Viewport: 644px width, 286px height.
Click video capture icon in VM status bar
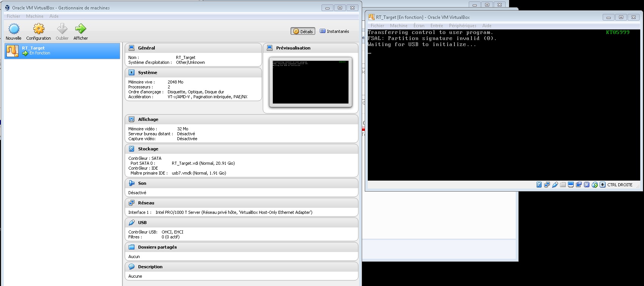pyautogui.click(x=579, y=185)
